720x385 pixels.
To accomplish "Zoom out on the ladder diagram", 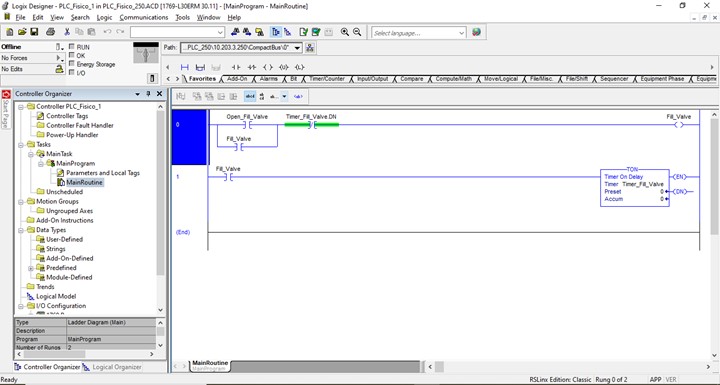I will (x=357, y=32).
